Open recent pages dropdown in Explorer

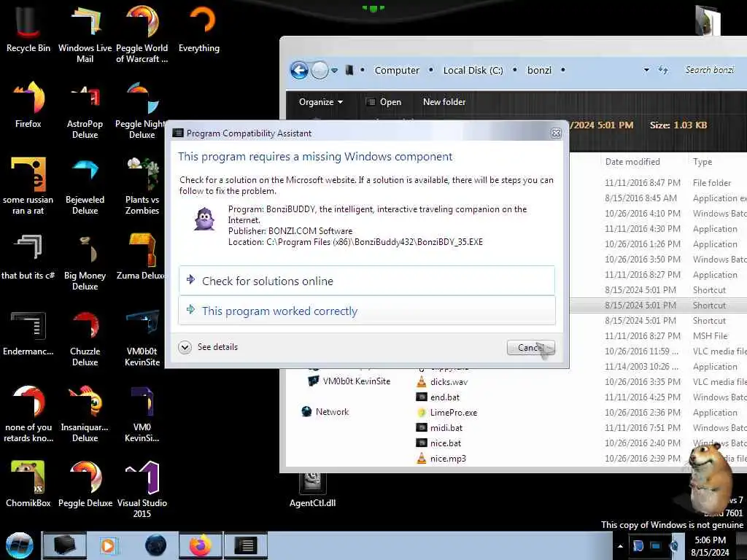pyautogui.click(x=334, y=71)
